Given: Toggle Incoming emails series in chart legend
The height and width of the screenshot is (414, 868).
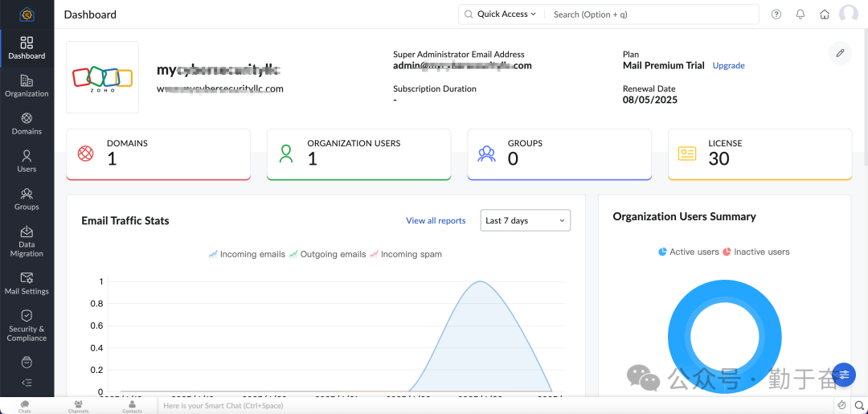Looking at the screenshot, I should (247, 254).
